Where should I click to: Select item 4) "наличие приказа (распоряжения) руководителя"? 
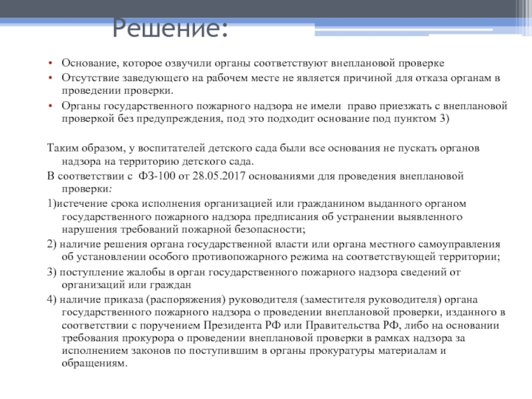pyautogui.click(x=276, y=331)
